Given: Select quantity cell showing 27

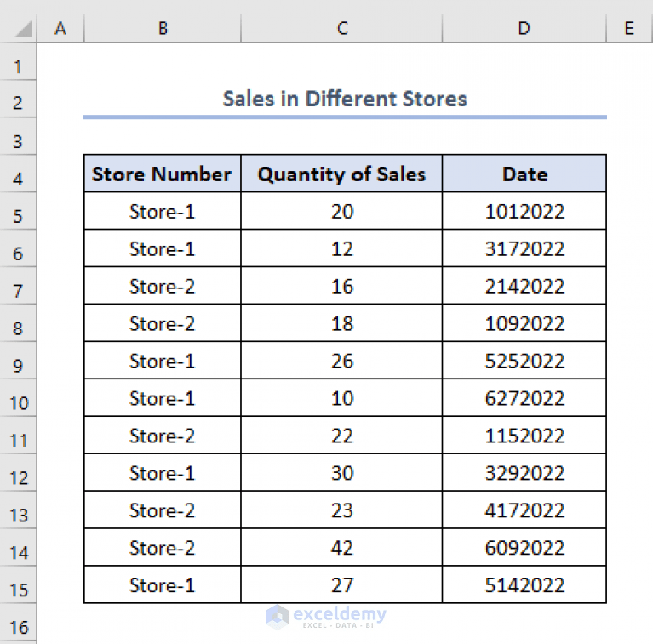Looking at the screenshot, I should click(x=341, y=584).
